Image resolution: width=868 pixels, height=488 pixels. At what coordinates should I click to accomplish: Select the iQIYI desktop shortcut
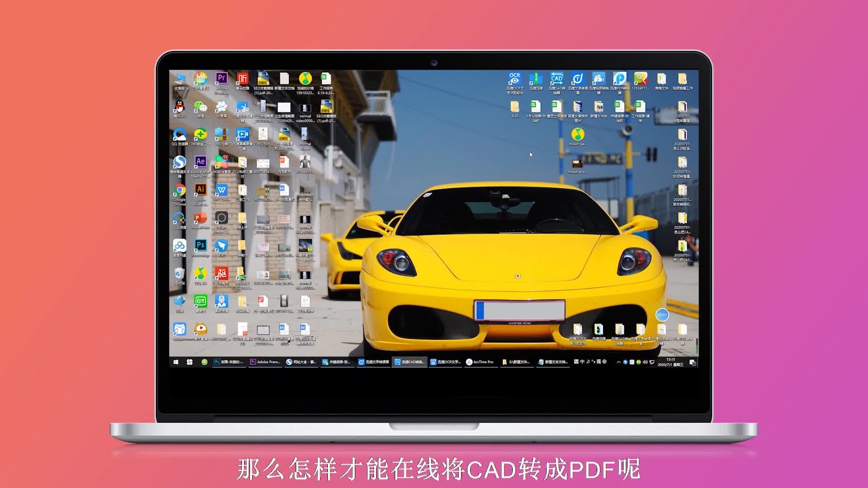(200, 302)
